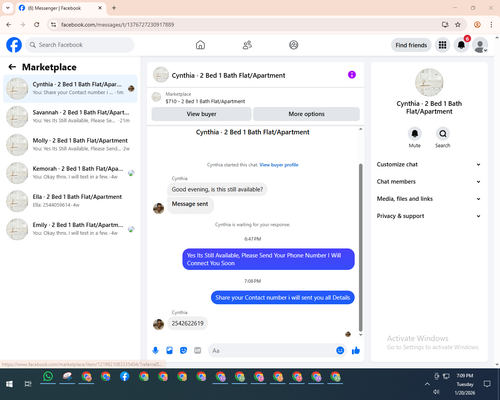Viewport: 500px width, 400px height.
Task: Click the 2542622619 phone number message
Action: [187, 323]
